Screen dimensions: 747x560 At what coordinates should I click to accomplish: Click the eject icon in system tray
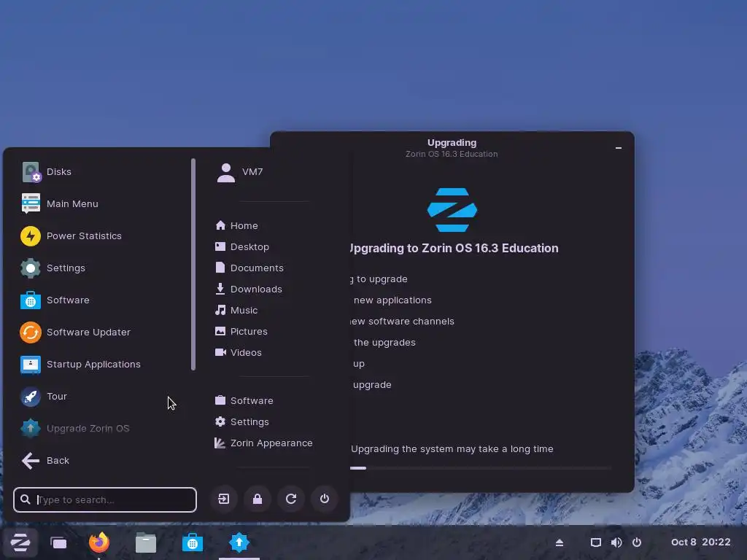click(x=560, y=542)
